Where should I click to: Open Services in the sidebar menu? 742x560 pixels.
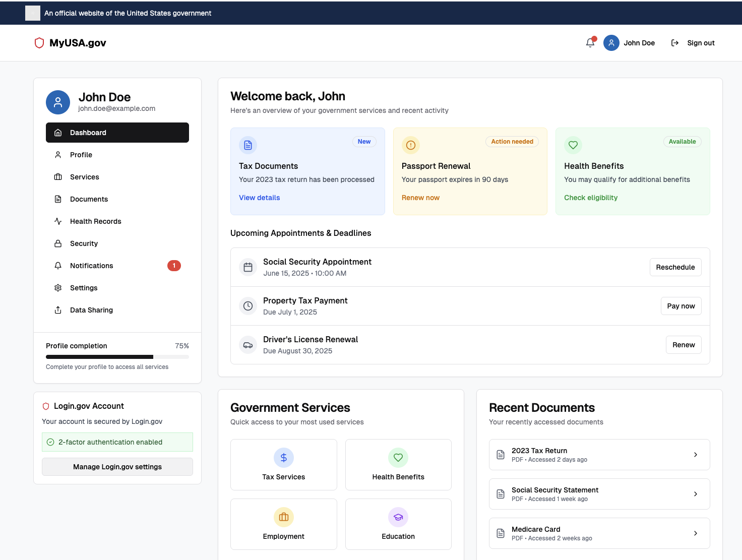[x=117, y=177]
